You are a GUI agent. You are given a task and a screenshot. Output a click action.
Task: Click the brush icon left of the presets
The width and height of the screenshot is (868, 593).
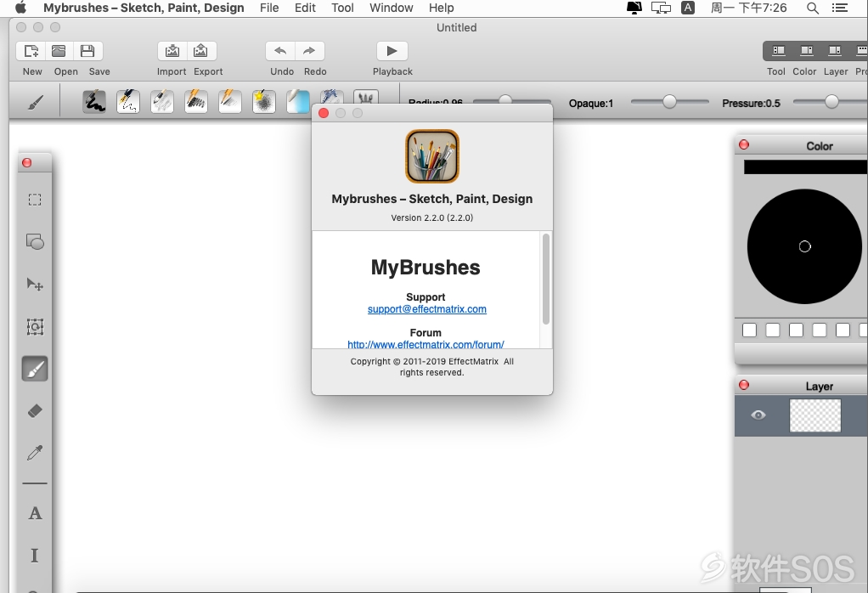[x=36, y=103]
